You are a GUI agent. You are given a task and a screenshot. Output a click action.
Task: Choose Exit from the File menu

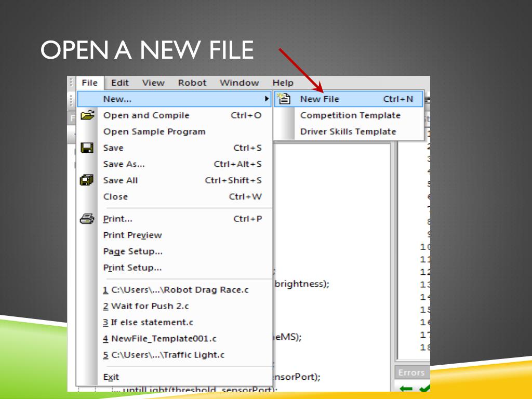(x=175, y=377)
